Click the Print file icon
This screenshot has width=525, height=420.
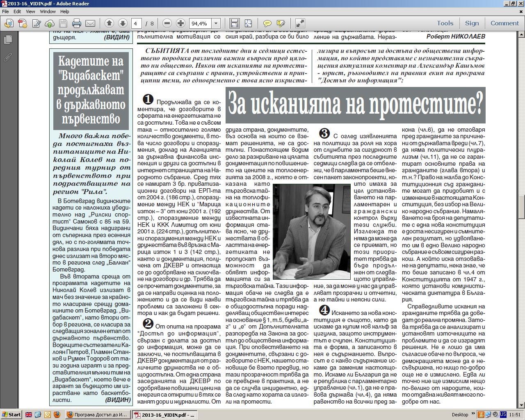(x=76, y=23)
